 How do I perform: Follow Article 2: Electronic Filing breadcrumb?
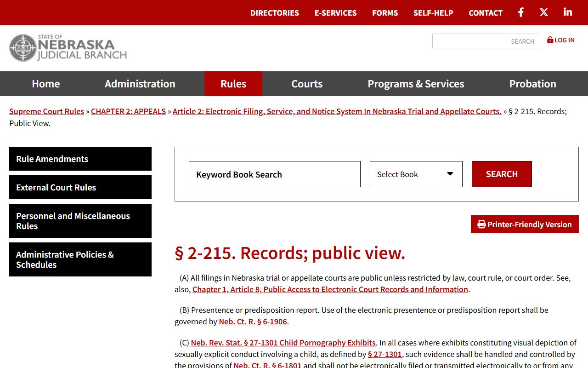[x=337, y=111]
